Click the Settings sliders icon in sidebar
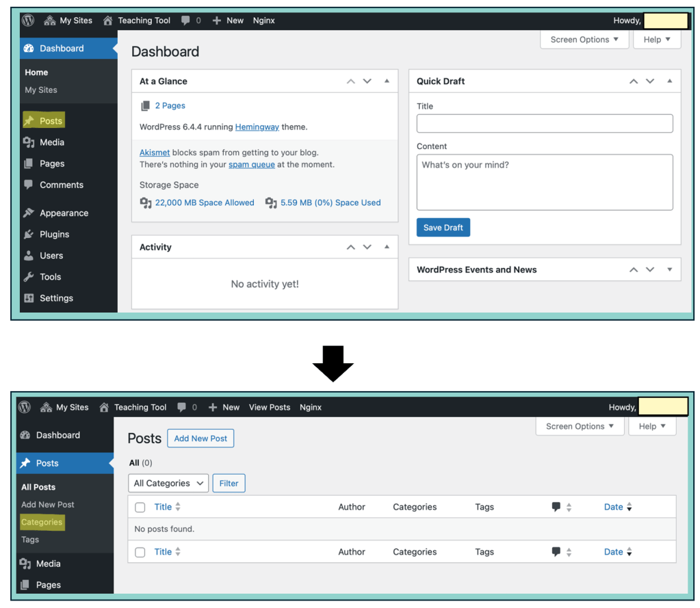The width and height of the screenshot is (700, 608). pos(28,298)
